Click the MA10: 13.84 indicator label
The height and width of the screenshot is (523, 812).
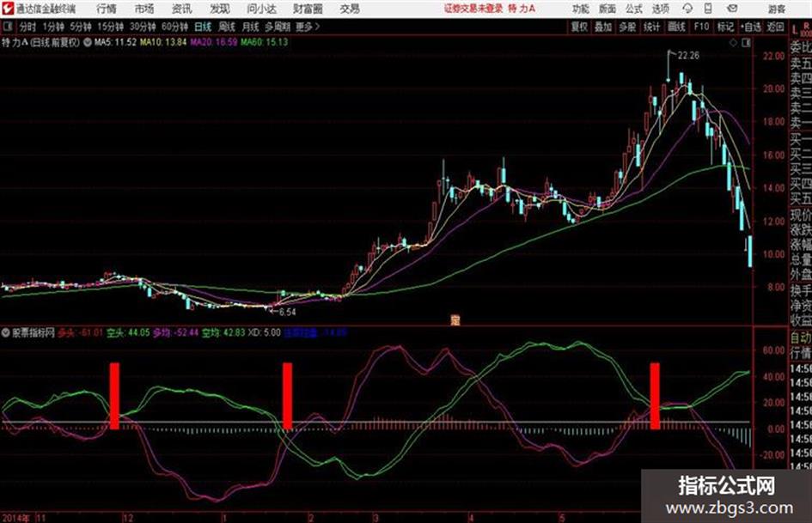click(x=163, y=42)
